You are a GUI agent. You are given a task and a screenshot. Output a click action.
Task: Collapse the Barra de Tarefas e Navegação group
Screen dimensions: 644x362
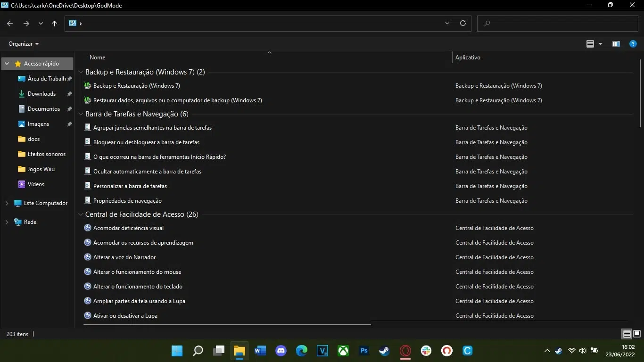click(x=80, y=114)
